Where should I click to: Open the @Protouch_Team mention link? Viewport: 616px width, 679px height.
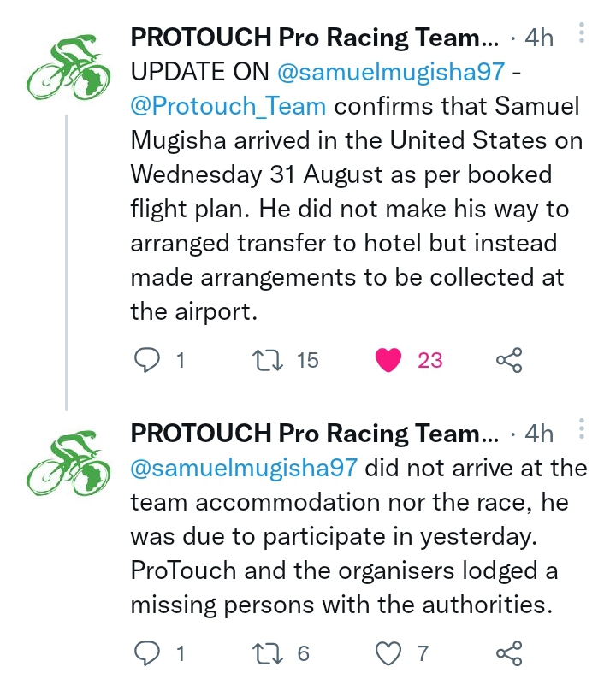(x=228, y=106)
